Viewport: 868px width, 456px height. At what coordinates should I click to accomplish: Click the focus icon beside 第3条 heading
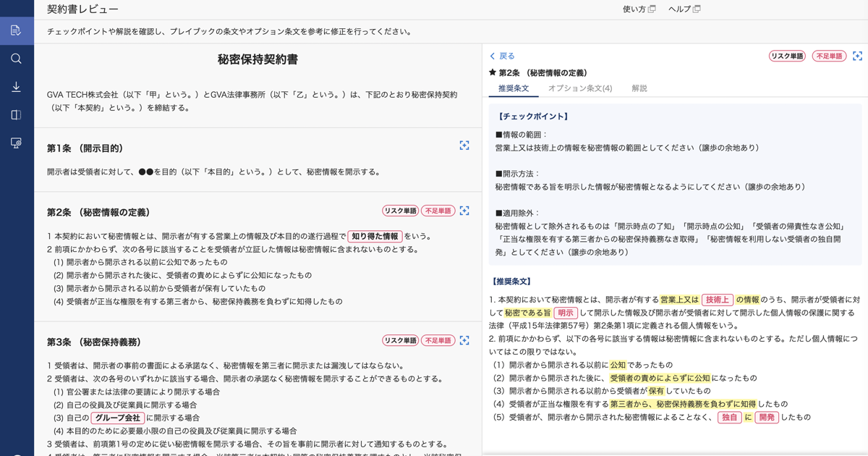tap(464, 340)
